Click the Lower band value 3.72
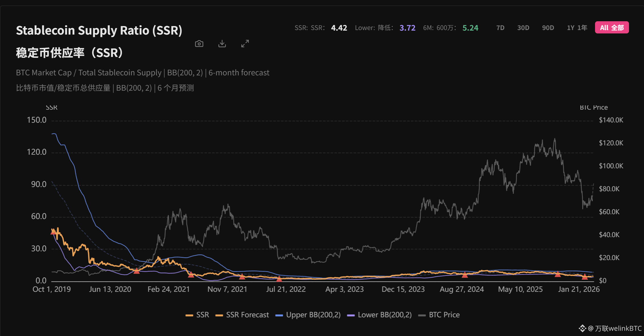 coord(407,28)
